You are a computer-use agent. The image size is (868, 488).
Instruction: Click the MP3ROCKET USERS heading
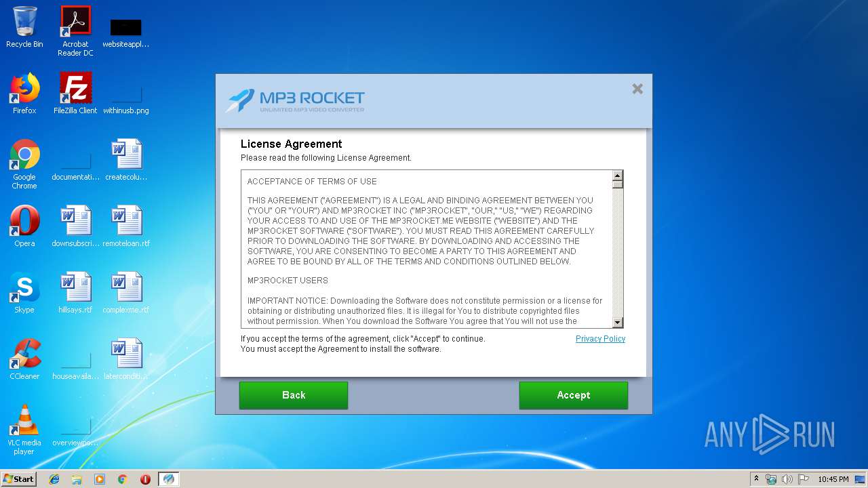tap(288, 281)
